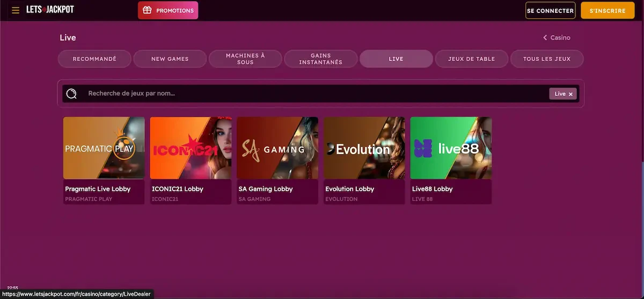Select the Jeux de Table tab
The height and width of the screenshot is (299, 644).
point(471,59)
